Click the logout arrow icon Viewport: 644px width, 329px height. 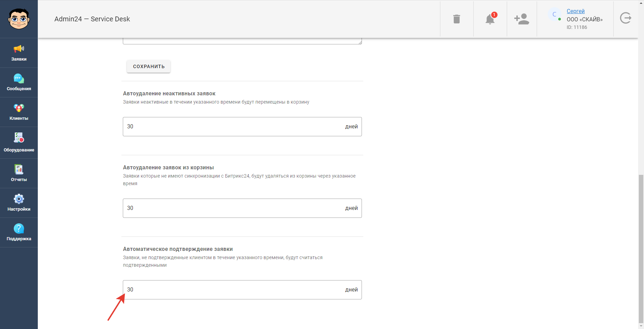tap(626, 18)
